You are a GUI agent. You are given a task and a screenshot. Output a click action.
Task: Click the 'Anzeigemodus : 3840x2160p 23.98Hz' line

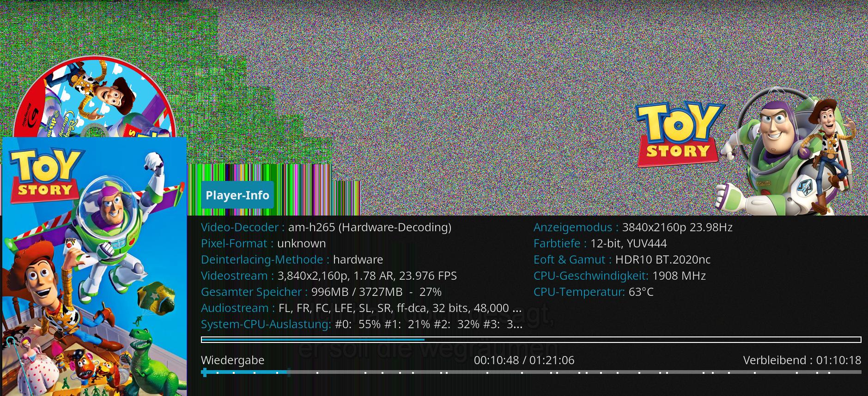coord(633,227)
